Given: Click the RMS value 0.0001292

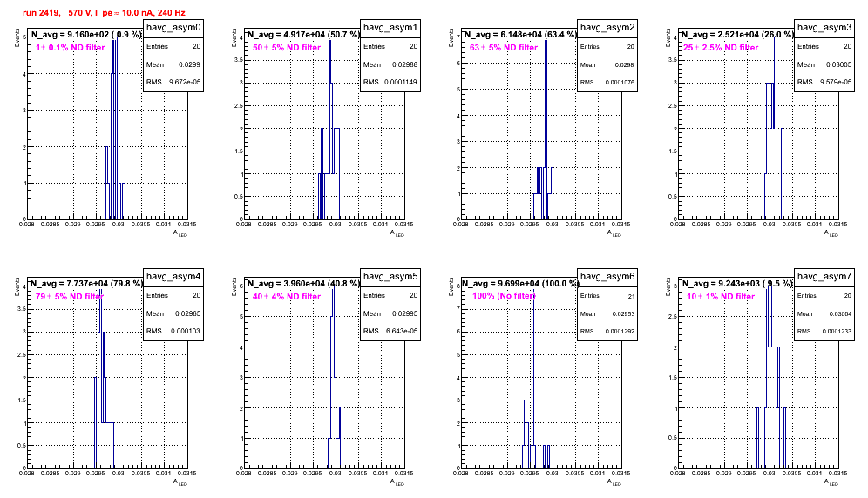Looking at the screenshot, I should tap(620, 331).
